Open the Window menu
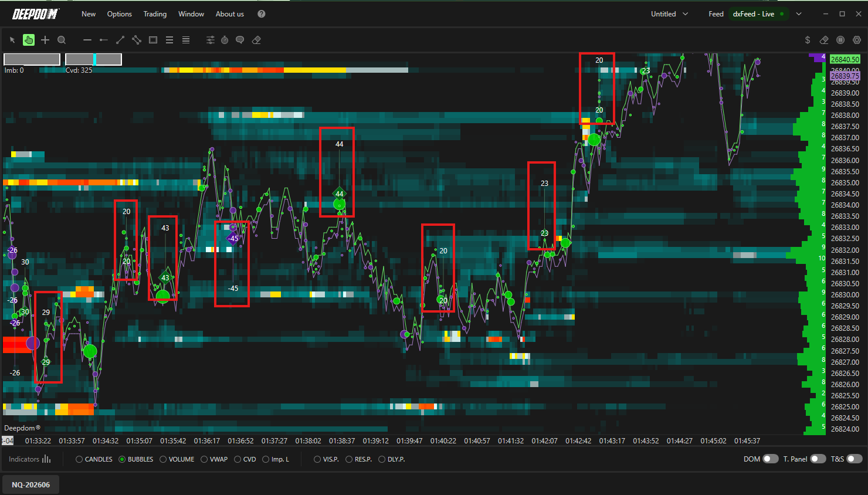The image size is (868, 495). click(191, 14)
